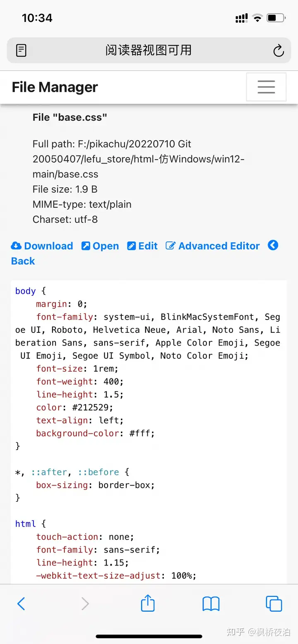The height and width of the screenshot is (644, 298).
Task: Click the Open external-link icon
Action: point(86,246)
